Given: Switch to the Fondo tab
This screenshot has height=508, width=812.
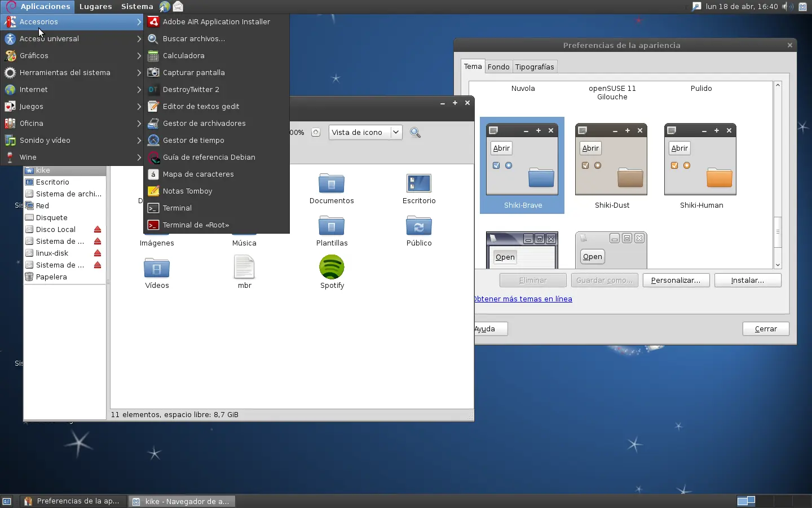Looking at the screenshot, I should 498,66.
